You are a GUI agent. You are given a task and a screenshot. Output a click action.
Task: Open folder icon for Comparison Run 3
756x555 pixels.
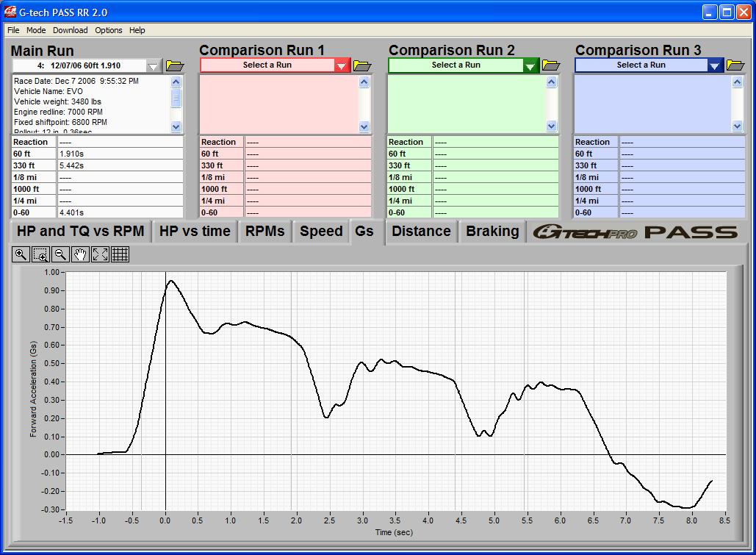[735, 65]
